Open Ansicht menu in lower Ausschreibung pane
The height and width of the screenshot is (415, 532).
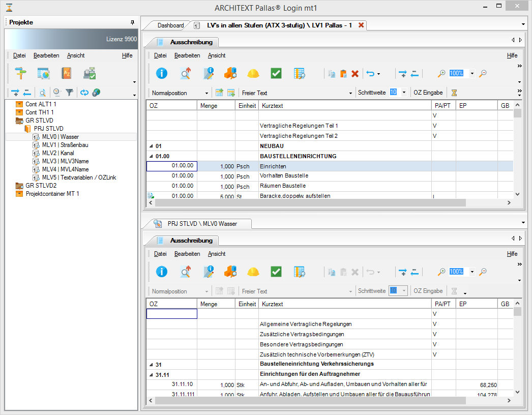click(217, 253)
